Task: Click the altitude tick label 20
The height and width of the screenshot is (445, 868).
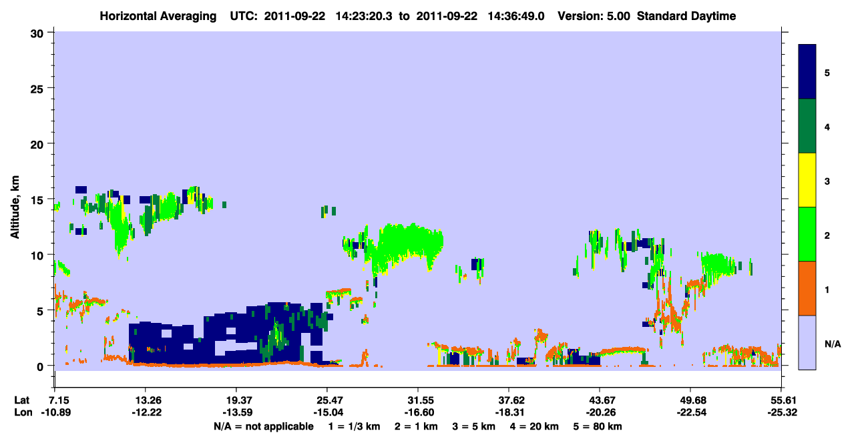Action: pyautogui.click(x=39, y=143)
